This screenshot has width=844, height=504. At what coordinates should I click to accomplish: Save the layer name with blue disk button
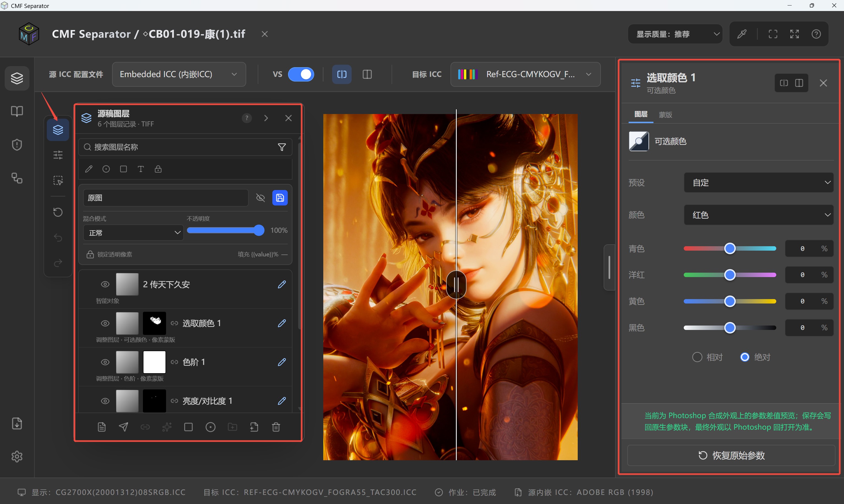[280, 198]
